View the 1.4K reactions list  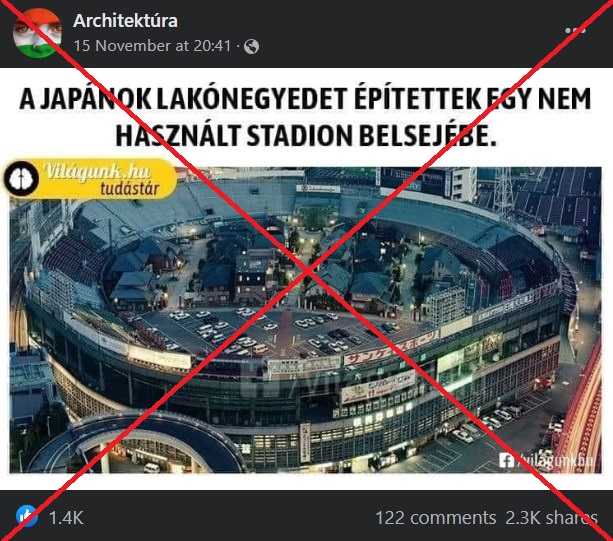click(66, 518)
